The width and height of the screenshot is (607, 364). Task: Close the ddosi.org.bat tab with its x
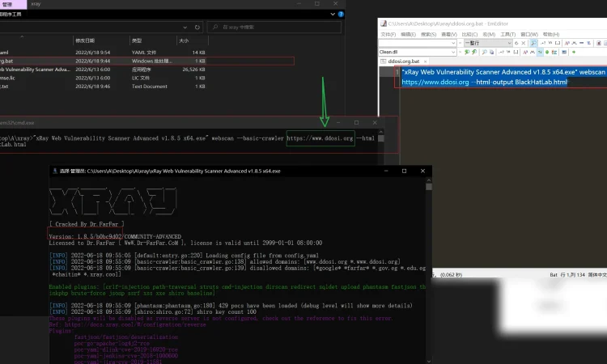[x=425, y=61]
